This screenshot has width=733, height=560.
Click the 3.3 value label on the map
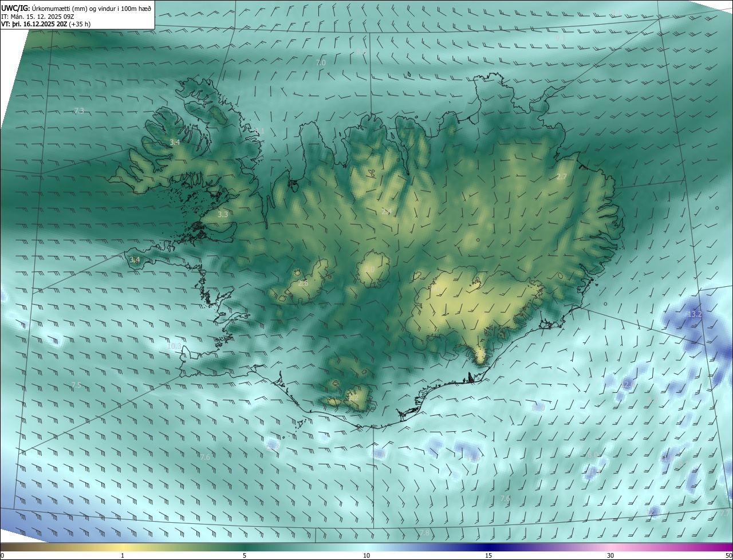pyautogui.click(x=223, y=214)
